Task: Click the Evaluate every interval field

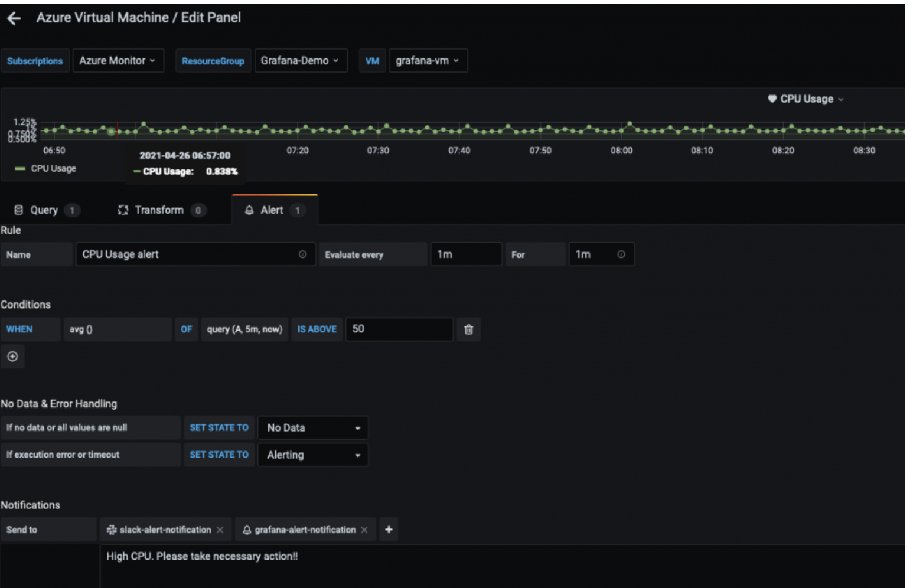Action: pos(466,254)
